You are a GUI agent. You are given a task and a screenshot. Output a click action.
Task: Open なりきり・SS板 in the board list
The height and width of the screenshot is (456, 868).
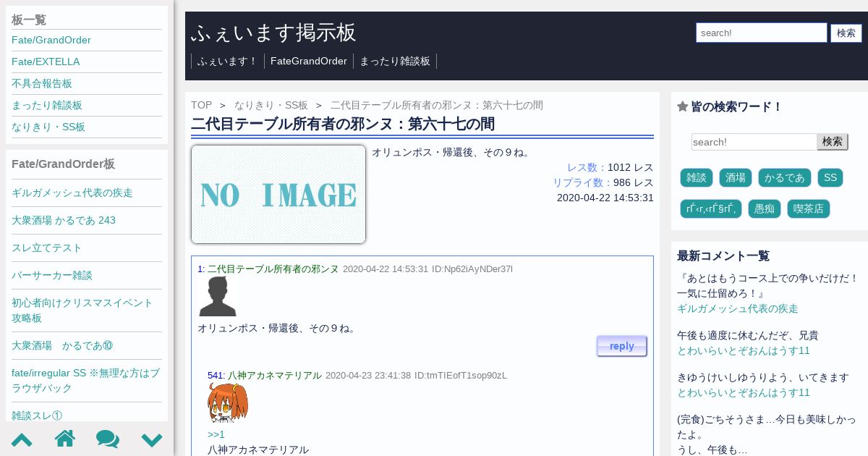[x=48, y=127]
